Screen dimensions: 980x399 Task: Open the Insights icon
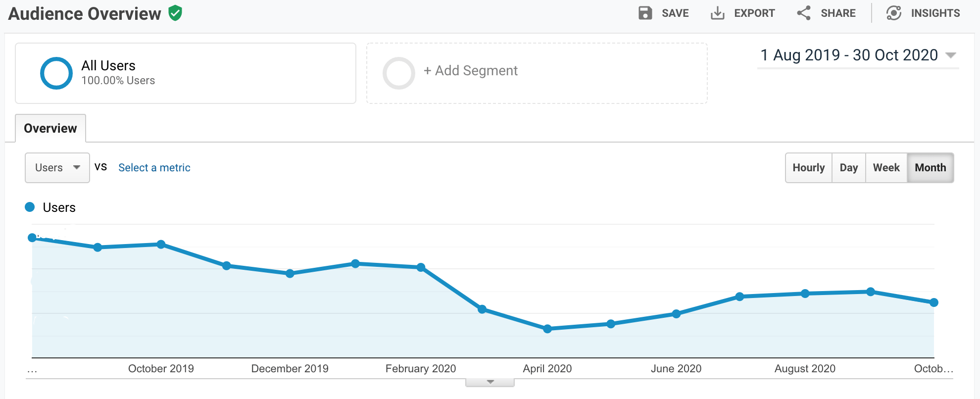(893, 13)
